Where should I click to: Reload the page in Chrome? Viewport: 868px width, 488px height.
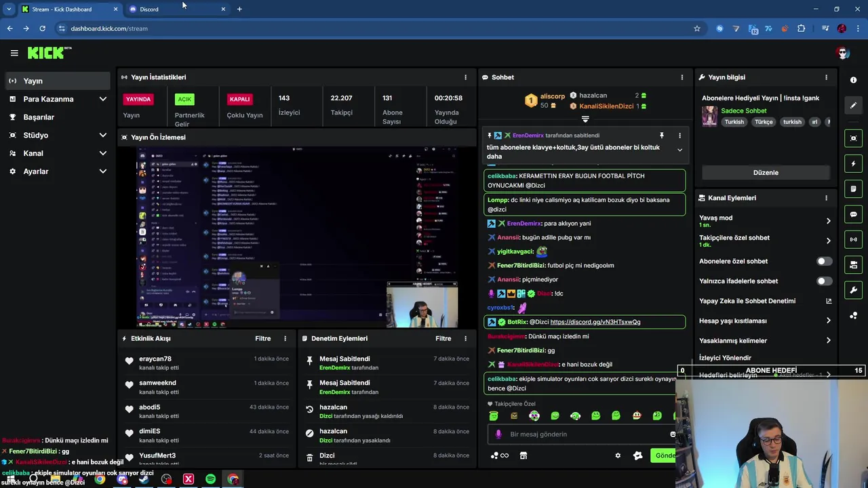[42, 28]
